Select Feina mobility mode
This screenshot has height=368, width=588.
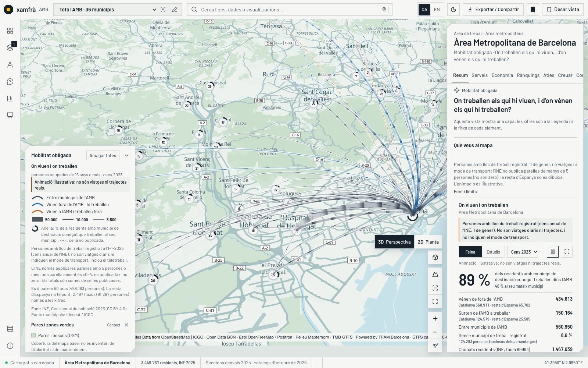tap(470, 252)
